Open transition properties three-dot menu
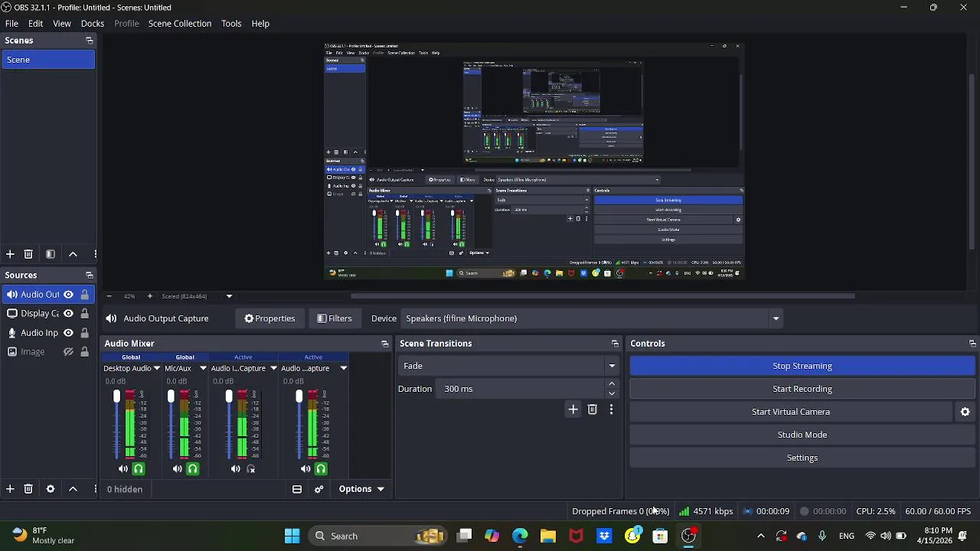Image resolution: width=980 pixels, height=551 pixels. (x=611, y=409)
